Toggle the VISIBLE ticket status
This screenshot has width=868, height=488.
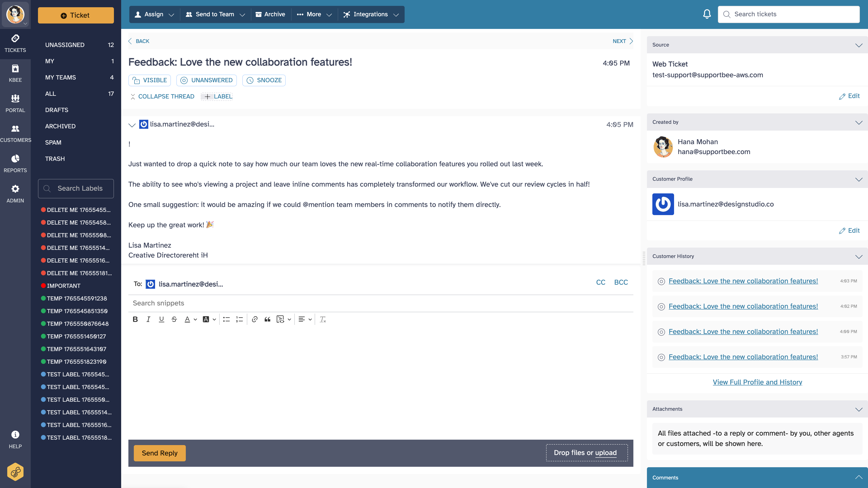[150, 80]
